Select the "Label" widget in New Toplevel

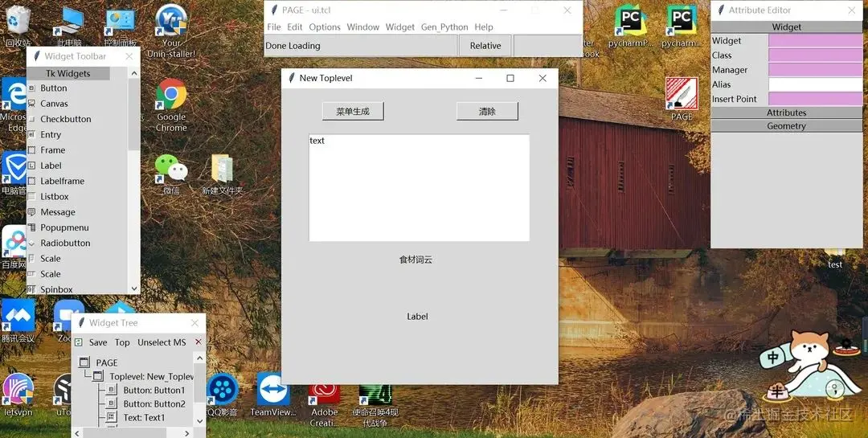pyautogui.click(x=417, y=317)
